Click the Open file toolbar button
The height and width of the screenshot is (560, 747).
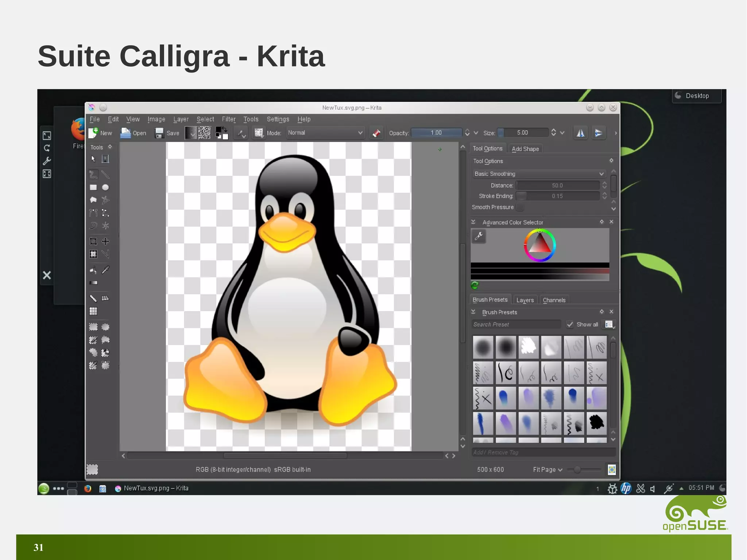tap(133, 133)
